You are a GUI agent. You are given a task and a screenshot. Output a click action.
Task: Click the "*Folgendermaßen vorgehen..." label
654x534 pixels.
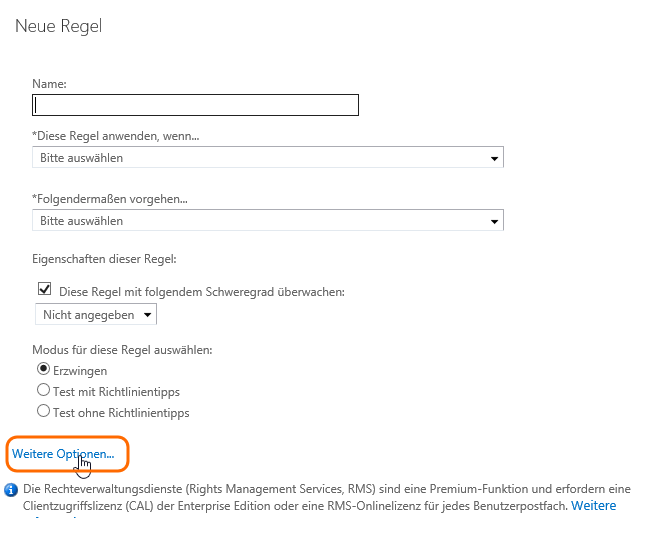pos(110,199)
